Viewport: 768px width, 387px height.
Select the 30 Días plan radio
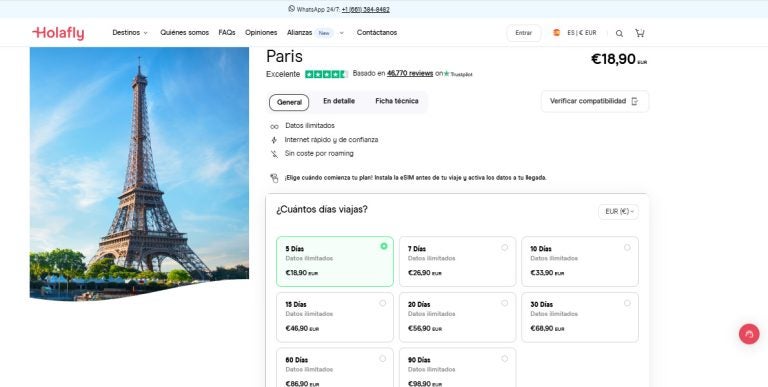[x=627, y=303]
